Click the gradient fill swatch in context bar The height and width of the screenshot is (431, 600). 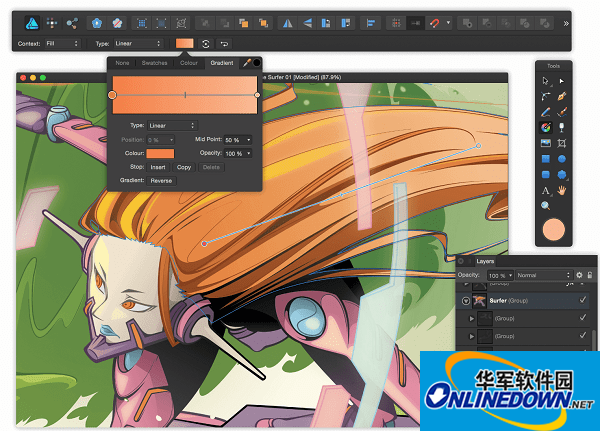pyautogui.click(x=184, y=43)
